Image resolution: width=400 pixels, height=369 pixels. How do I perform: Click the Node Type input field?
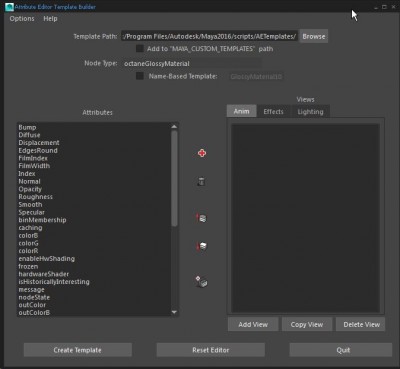click(x=192, y=63)
